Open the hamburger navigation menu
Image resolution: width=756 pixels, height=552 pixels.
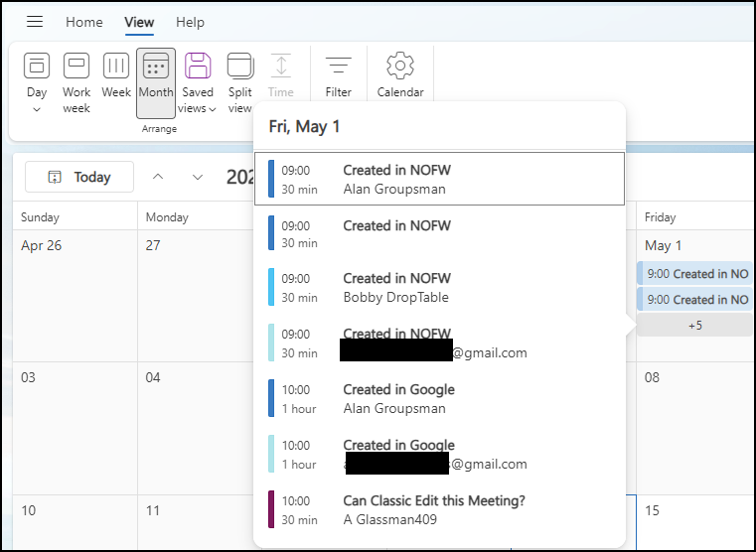tap(35, 22)
